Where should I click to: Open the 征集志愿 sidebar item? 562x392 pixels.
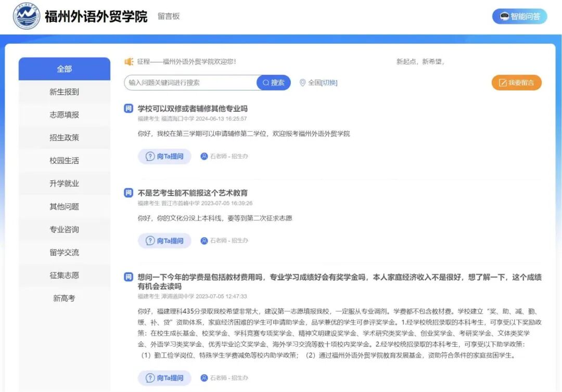(x=65, y=276)
